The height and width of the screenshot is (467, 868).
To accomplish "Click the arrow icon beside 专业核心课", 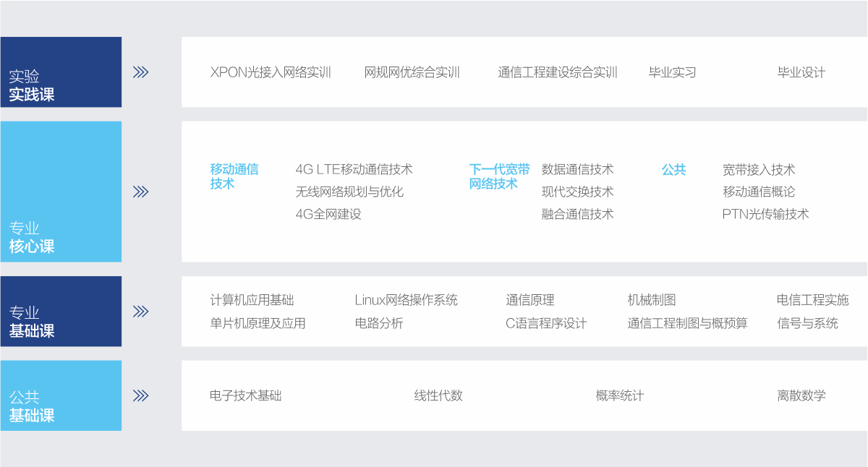I will point(141,192).
